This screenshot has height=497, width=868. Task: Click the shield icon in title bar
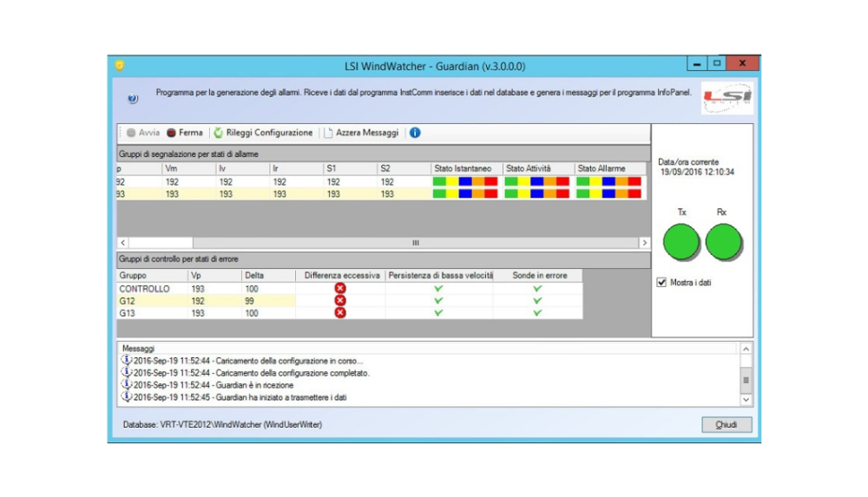[120, 65]
